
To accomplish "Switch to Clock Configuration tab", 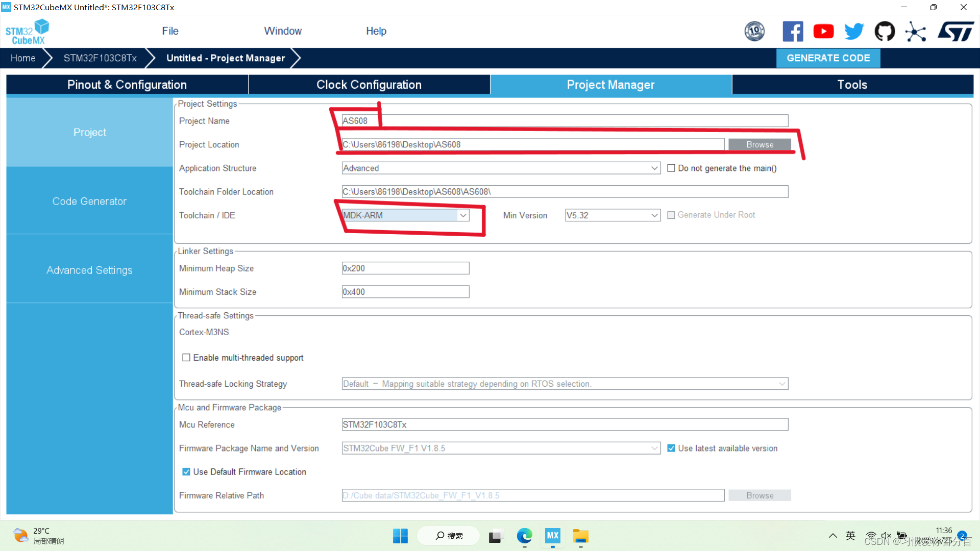I will pos(369,85).
